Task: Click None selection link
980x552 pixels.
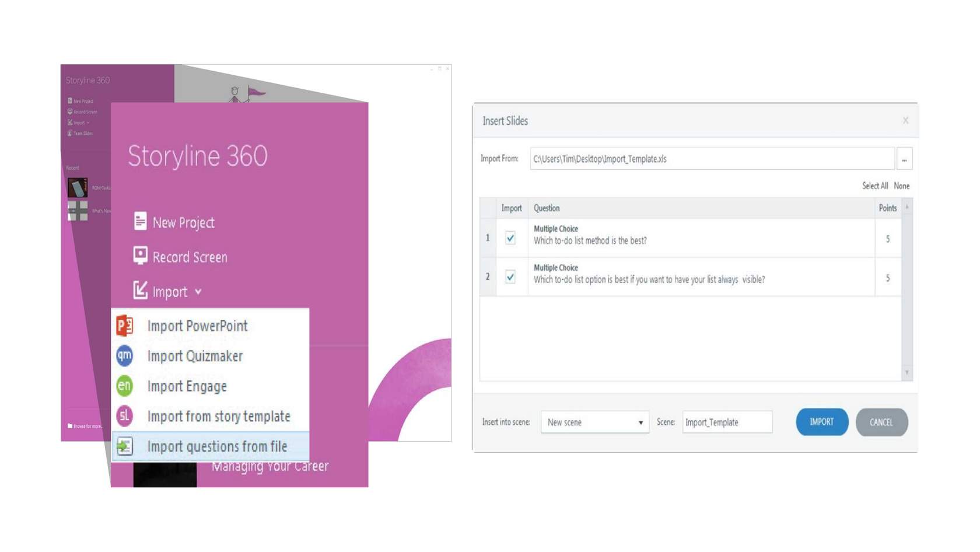Action: (x=901, y=186)
